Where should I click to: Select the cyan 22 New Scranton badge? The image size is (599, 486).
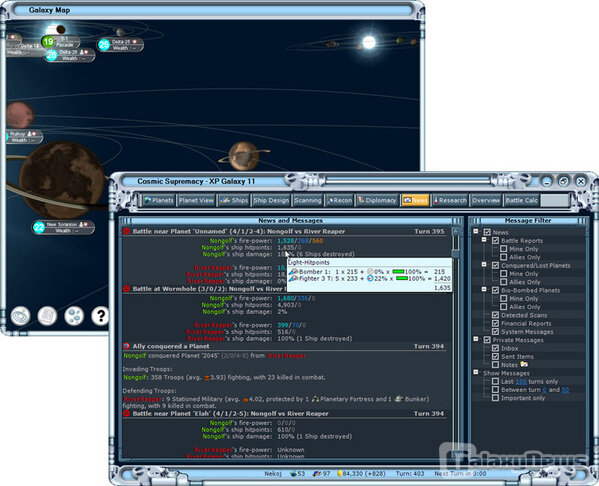pos(39,227)
